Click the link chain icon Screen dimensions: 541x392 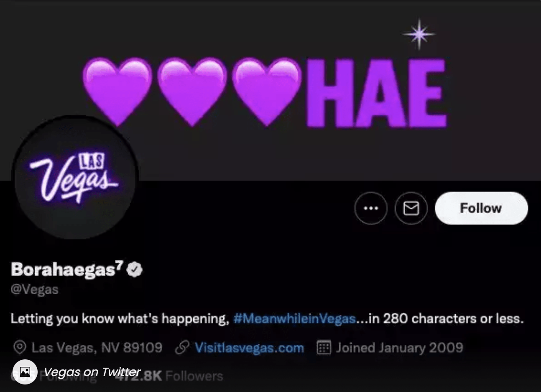tap(182, 348)
